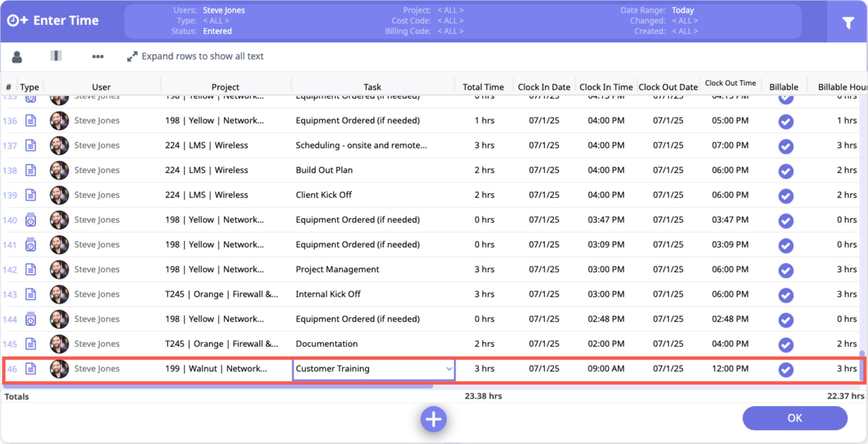Change the Status 'Entered' filter value

click(217, 31)
